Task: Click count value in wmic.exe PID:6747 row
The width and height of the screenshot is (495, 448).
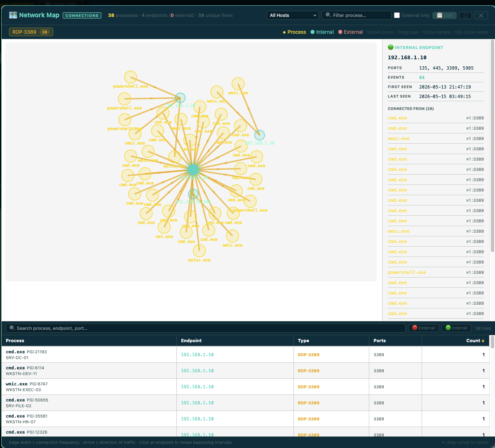Action: tap(483, 387)
